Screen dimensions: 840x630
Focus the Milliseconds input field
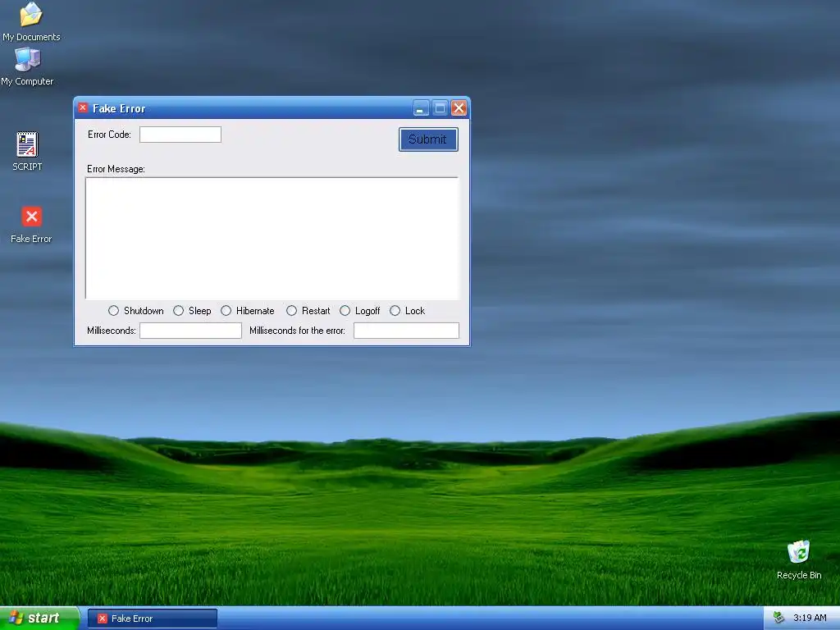tap(190, 331)
